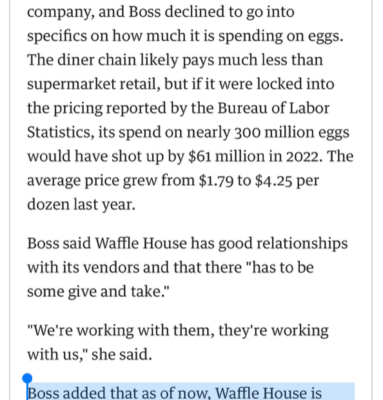Tap the word 'Statistics' in the article
Image resolution: width=383 pixels, height=400 pixels.
coord(59,132)
